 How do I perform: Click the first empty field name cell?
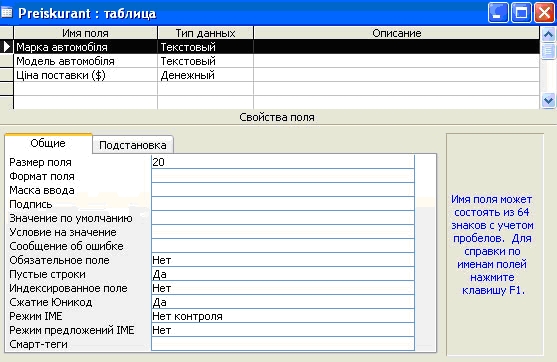[x=85, y=89]
